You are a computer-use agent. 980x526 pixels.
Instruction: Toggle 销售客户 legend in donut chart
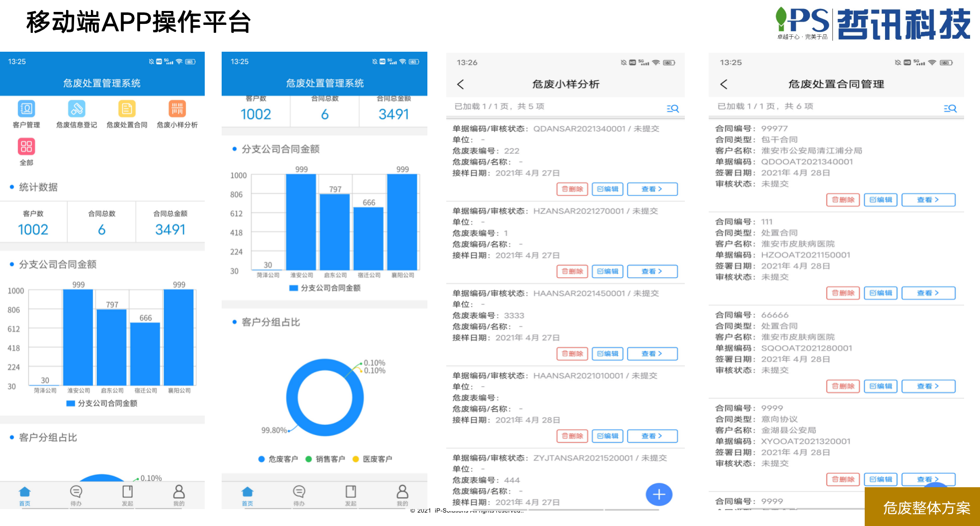[x=325, y=459]
